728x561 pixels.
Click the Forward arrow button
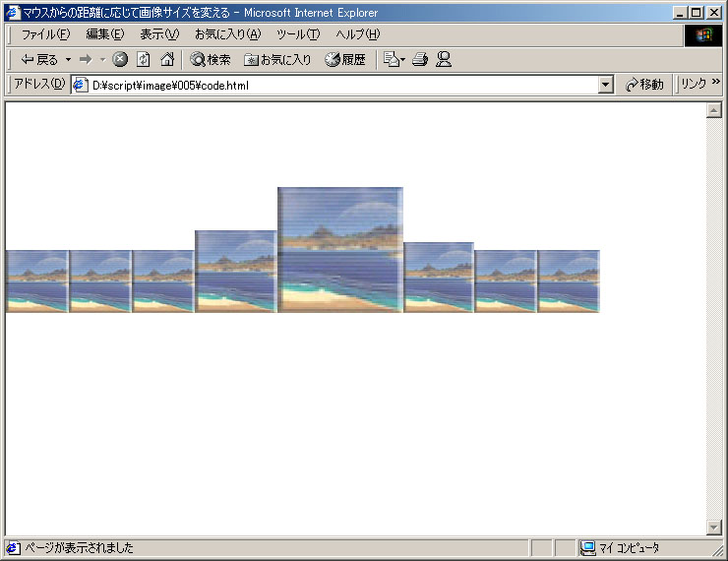click(86, 59)
